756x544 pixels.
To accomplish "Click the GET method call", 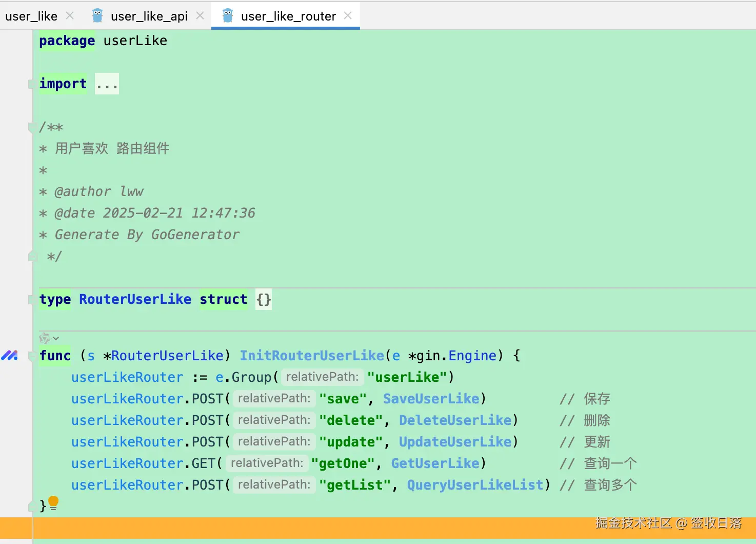I will click(x=203, y=463).
